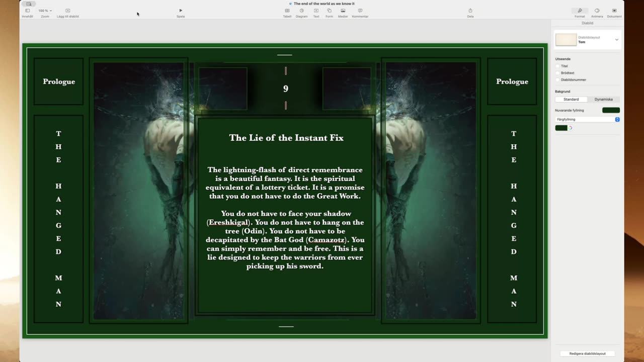The image size is (644, 362).
Task: Click the heading The Lie of the Instant Fix
Action: point(286,138)
